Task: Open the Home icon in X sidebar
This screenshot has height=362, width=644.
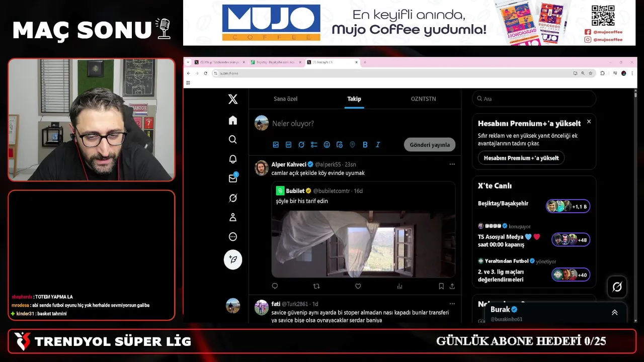Action: [x=233, y=120]
